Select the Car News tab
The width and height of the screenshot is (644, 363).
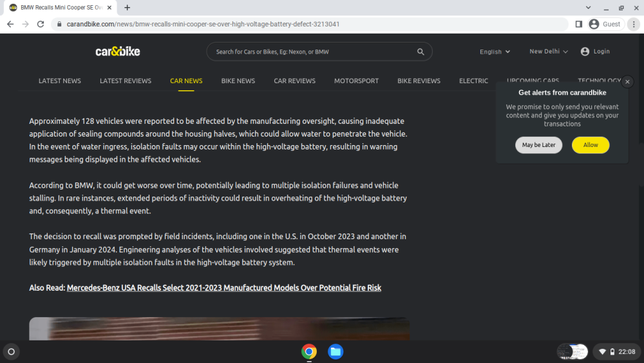[x=186, y=81]
